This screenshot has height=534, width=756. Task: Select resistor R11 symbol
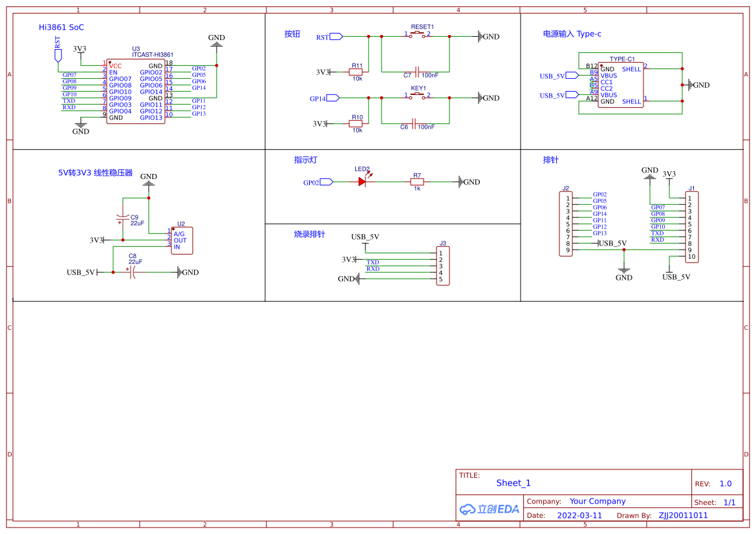(x=355, y=72)
